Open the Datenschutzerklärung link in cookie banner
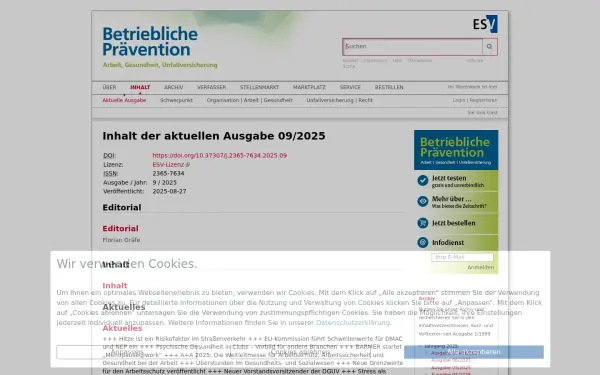600x375 pixels. tap(352, 323)
